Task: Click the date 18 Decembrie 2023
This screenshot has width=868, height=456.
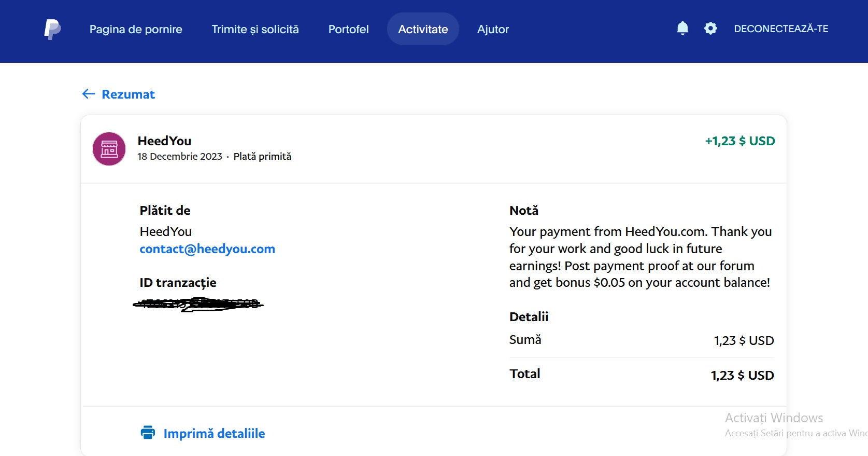Action: click(180, 156)
